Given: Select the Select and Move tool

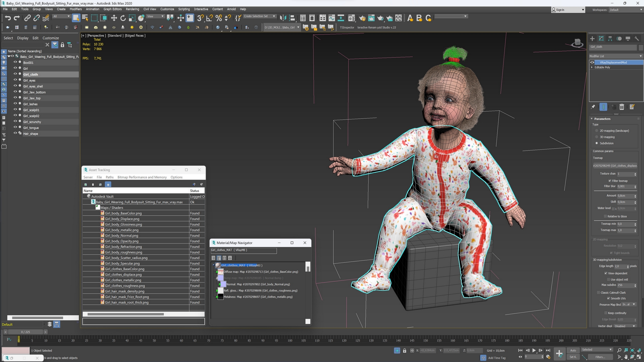Looking at the screenshot, I should point(114,18).
